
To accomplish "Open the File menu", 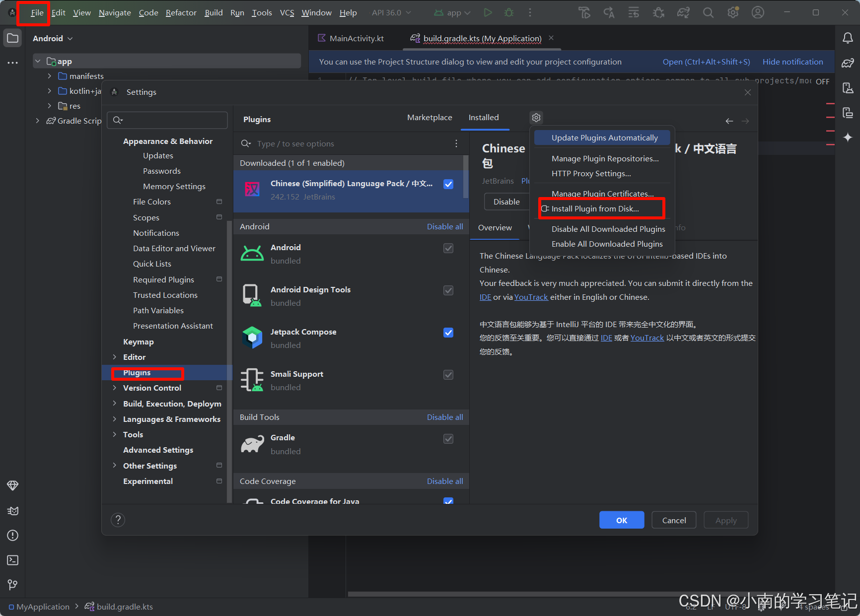I will [37, 12].
